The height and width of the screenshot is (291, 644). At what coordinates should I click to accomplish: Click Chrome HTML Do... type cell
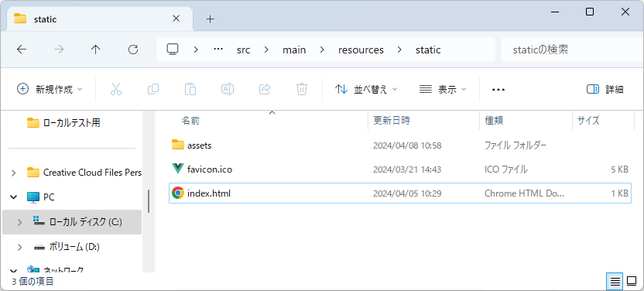525,193
